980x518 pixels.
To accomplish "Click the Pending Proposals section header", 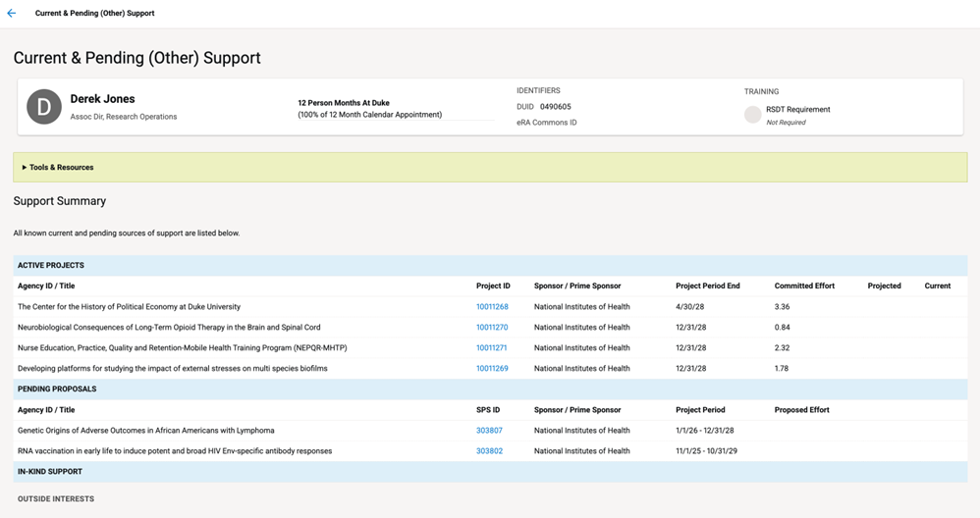I will (x=57, y=389).
